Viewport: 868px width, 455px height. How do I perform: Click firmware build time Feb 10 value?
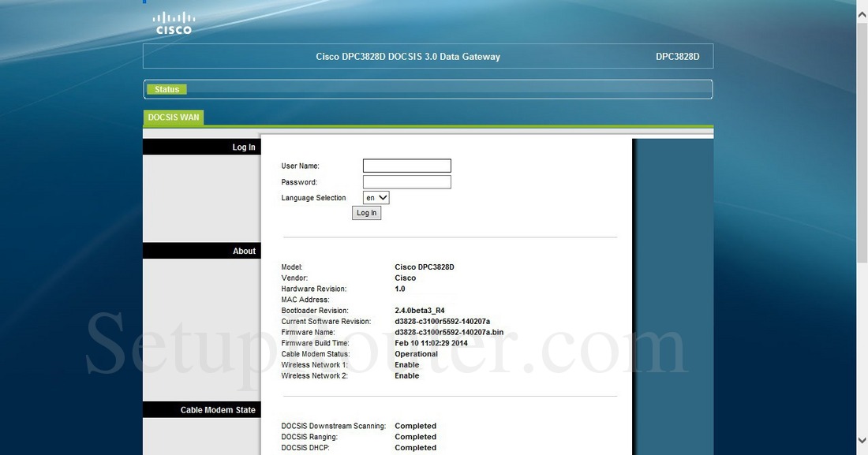[431, 343]
